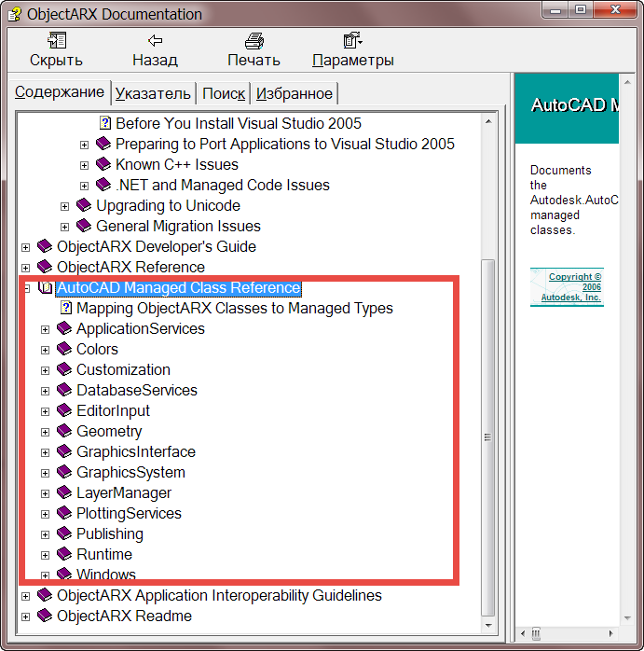Expand the GraphicsInterface node
The width and height of the screenshot is (644, 651).
46,453
